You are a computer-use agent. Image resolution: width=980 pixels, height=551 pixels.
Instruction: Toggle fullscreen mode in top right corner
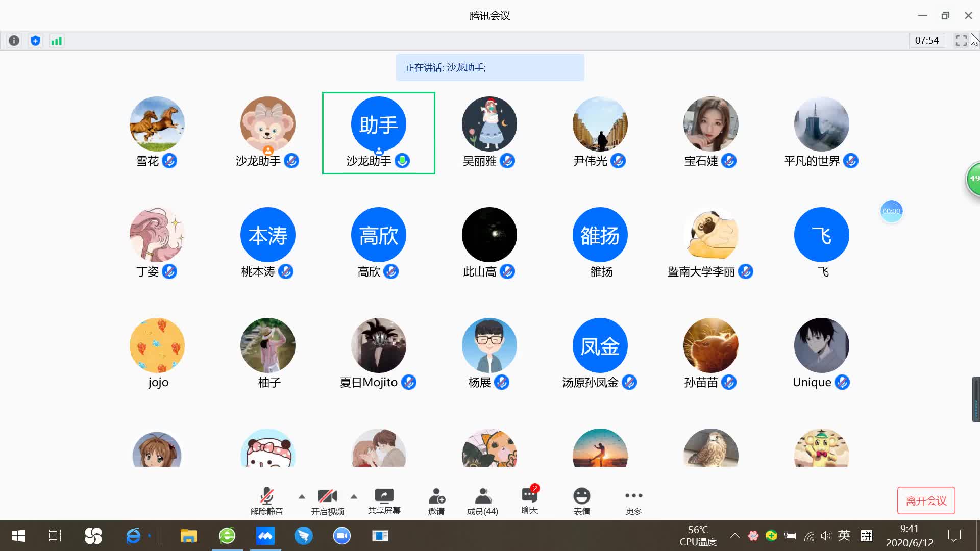961,40
